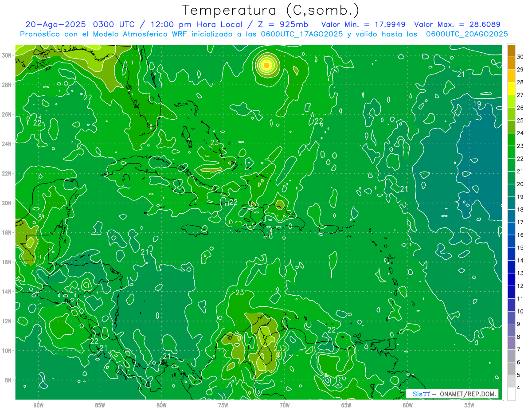This screenshot has width=532, height=411.
Task: Click the "60W" longitude axis label
Action: click(408, 405)
